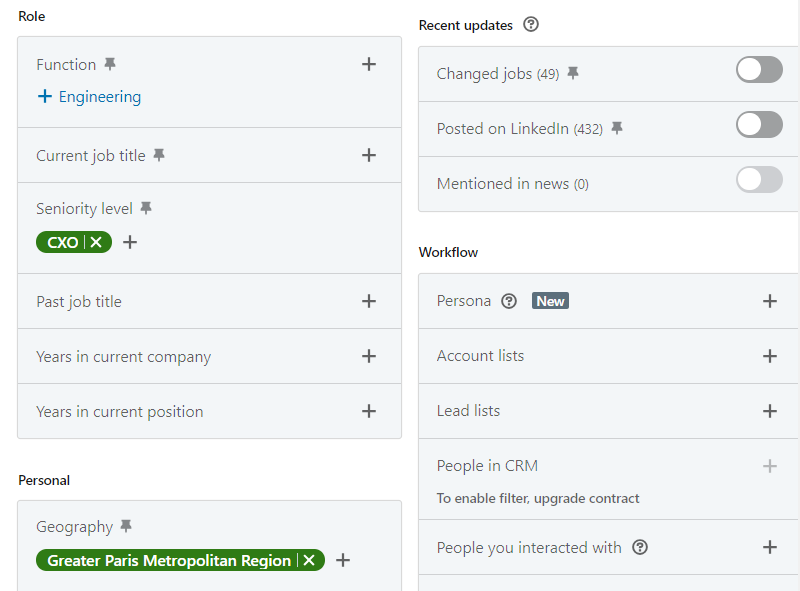Add a Lead lists filter
800x591 pixels.
click(x=770, y=411)
